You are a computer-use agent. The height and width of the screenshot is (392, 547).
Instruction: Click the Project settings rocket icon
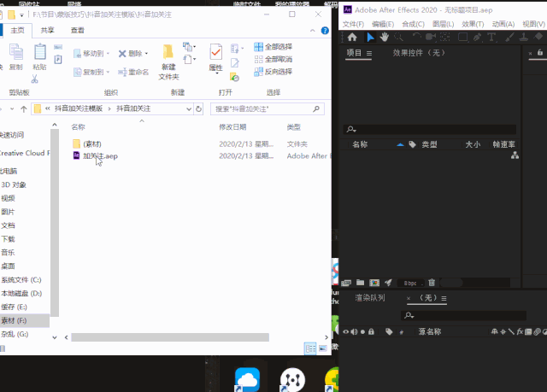click(388, 283)
